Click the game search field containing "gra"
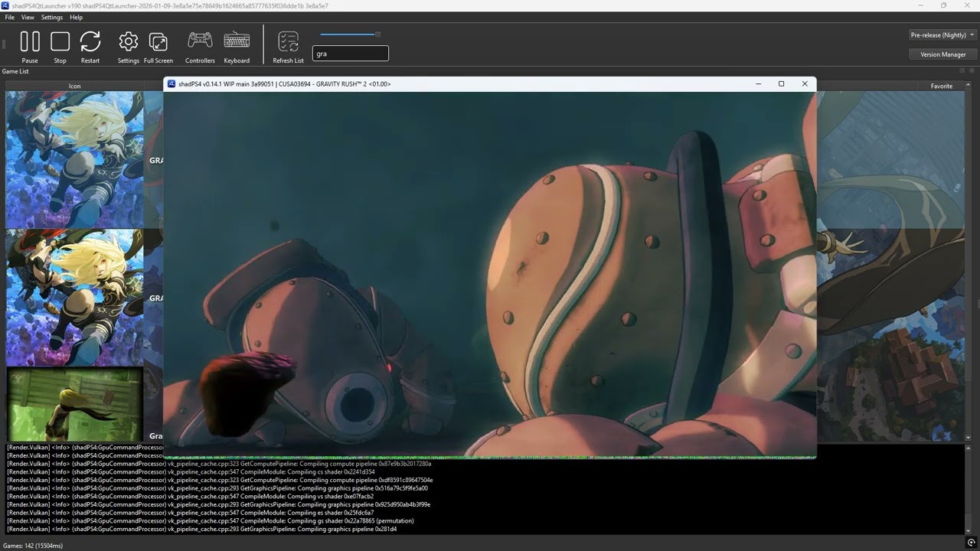The width and height of the screenshot is (980, 551). point(351,54)
